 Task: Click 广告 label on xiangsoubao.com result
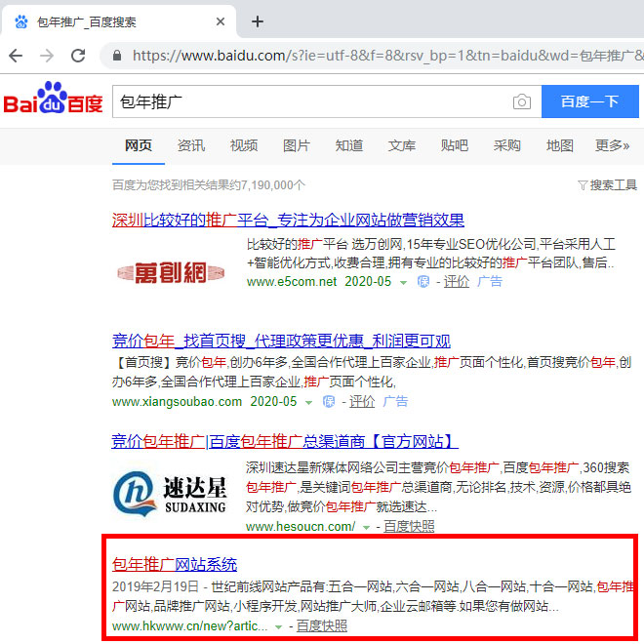click(x=395, y=401)
